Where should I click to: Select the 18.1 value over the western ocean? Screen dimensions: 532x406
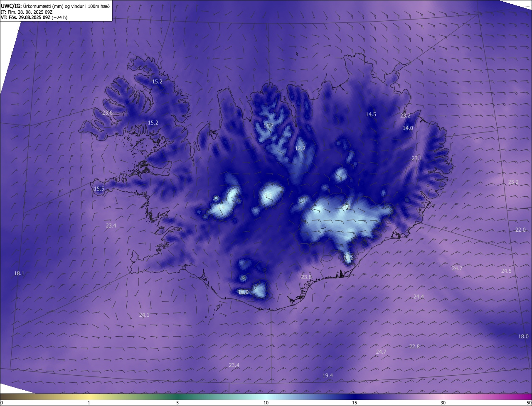19,274
